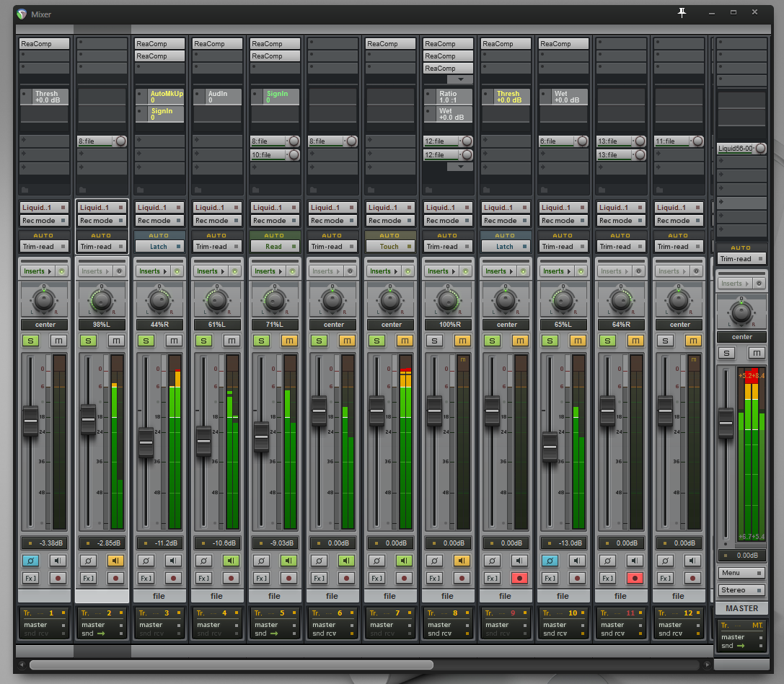Arm track 5 for recording

click(x=289, y=579)
